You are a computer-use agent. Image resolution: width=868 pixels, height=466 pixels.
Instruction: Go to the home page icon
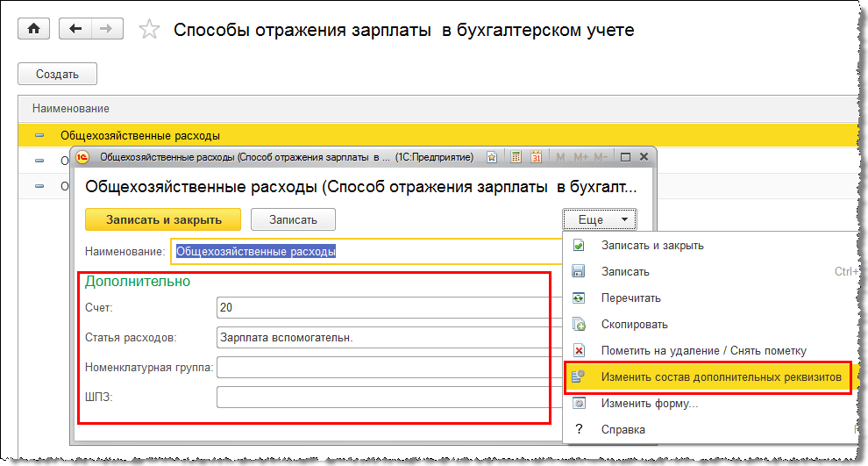(34, 28)
